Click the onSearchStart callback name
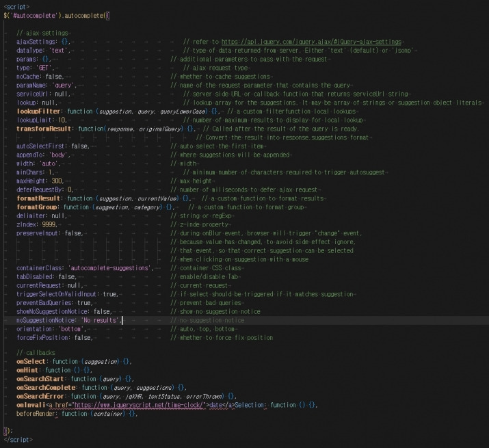Screen dimensions: 489x448 pos(40,380)
